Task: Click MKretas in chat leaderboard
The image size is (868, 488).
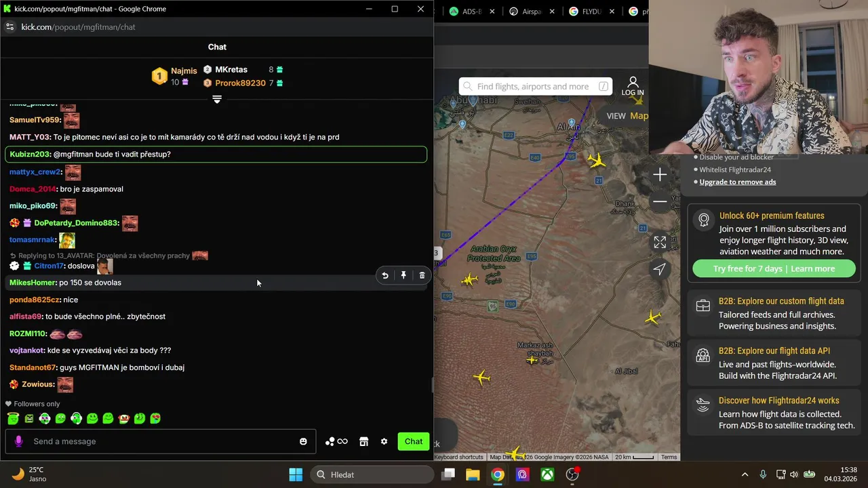Action: [231, 70]
